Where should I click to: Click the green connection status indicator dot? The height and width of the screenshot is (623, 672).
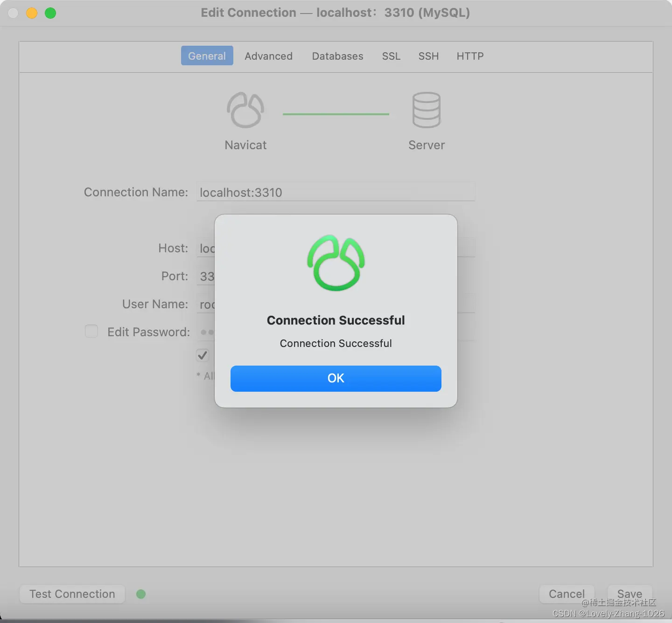(x=141, y=594)
